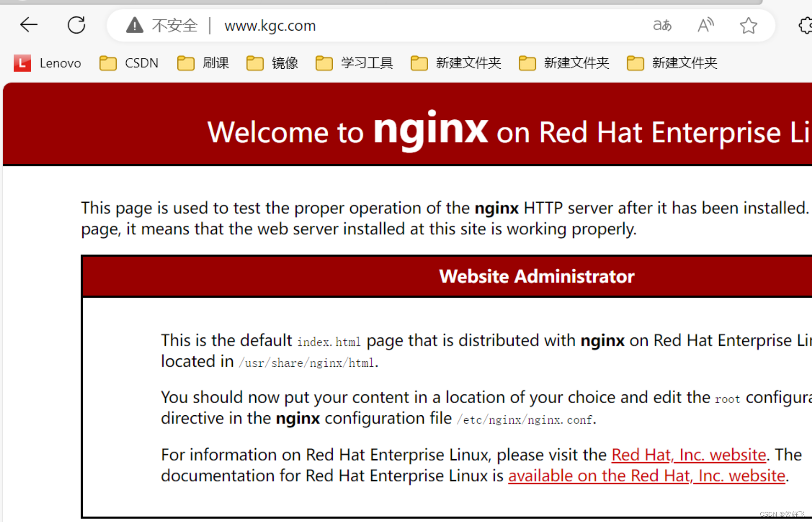Open the translate page icon
The image size is (812, 522).
(662, 25)
